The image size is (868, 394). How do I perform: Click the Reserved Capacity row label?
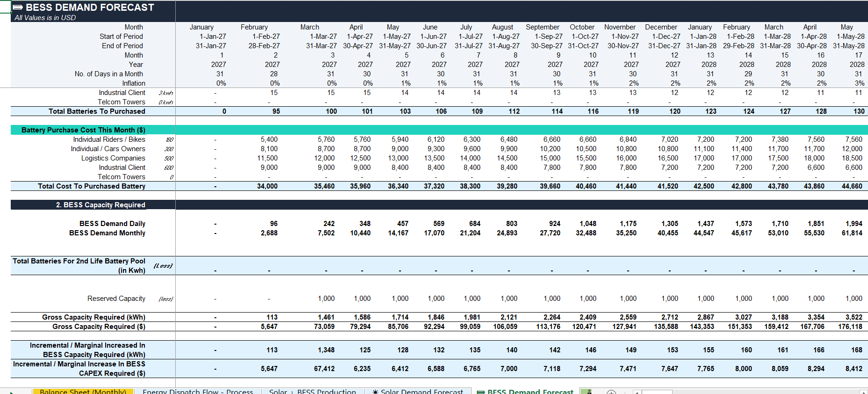pyautogui.click(x=116, y=299)
